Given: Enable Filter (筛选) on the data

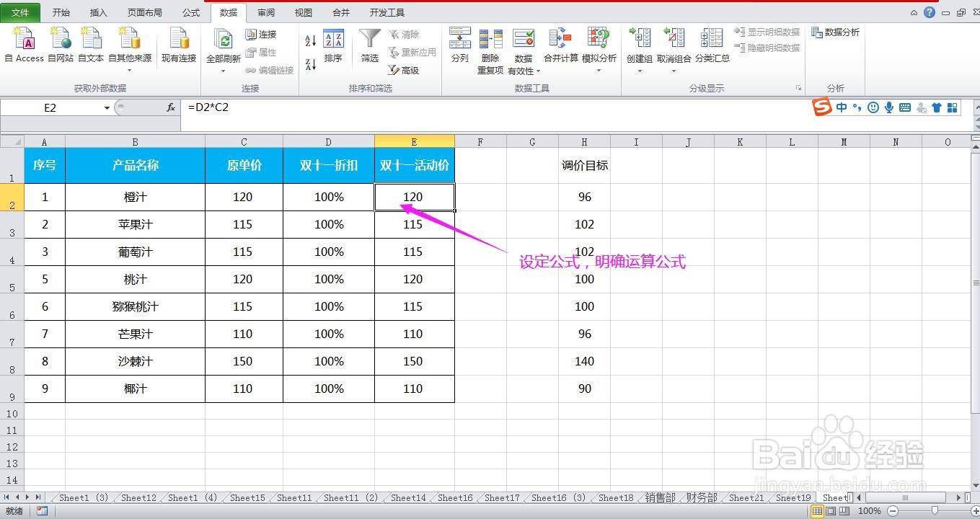Looking at the screenshot, I should pyautogui.click(x=369, y=45).
